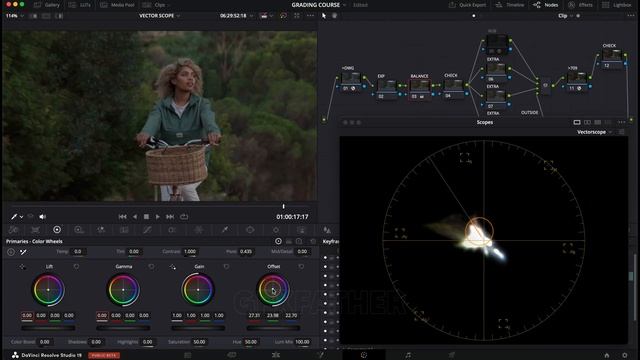
Task: Open the Gallery panel
Action: click(47, 5)
